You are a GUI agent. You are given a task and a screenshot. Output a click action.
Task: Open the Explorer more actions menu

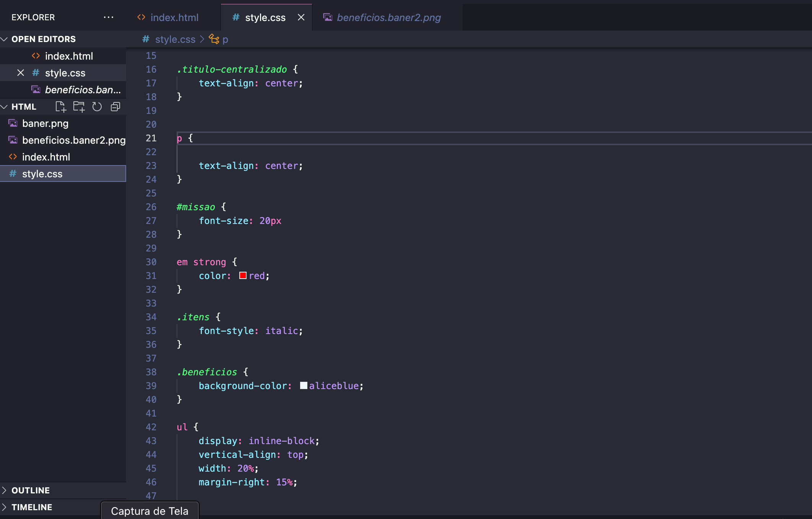(109, 17)
